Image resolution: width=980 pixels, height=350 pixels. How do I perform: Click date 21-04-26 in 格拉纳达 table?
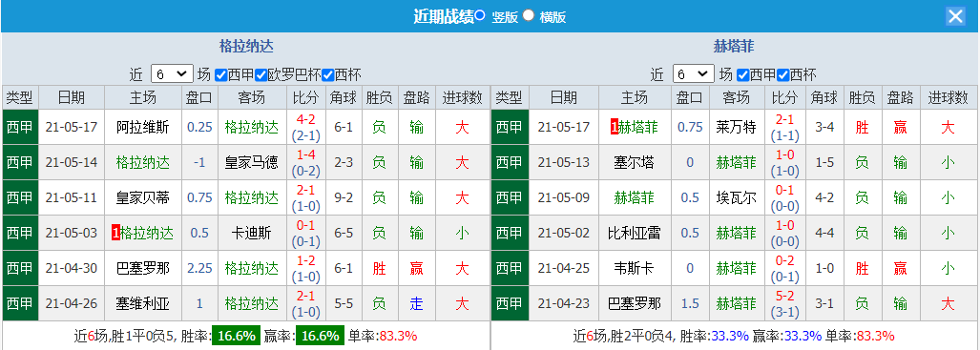coord(72,304)
